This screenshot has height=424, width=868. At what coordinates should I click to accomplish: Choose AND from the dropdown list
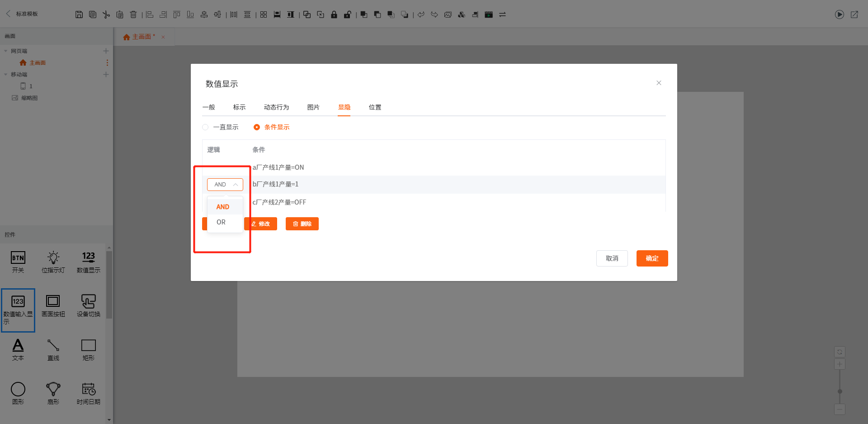(225, 207)
